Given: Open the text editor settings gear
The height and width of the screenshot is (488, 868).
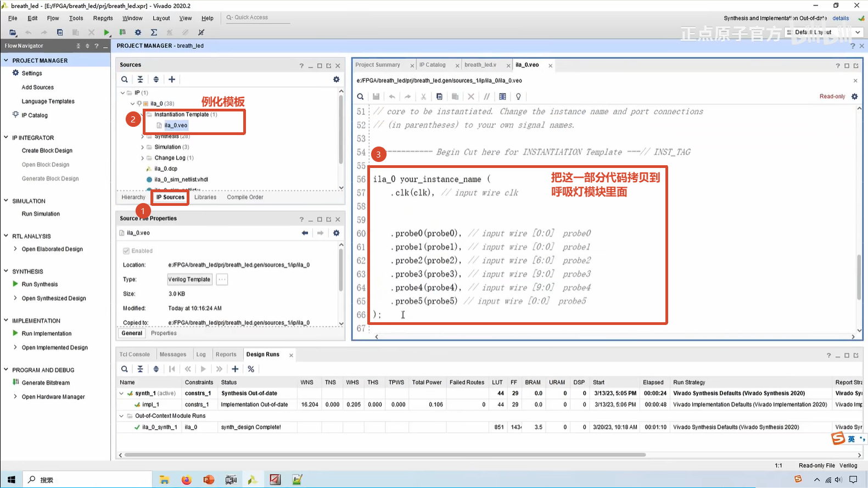Looking at the screenshot, I should point(854,97).
